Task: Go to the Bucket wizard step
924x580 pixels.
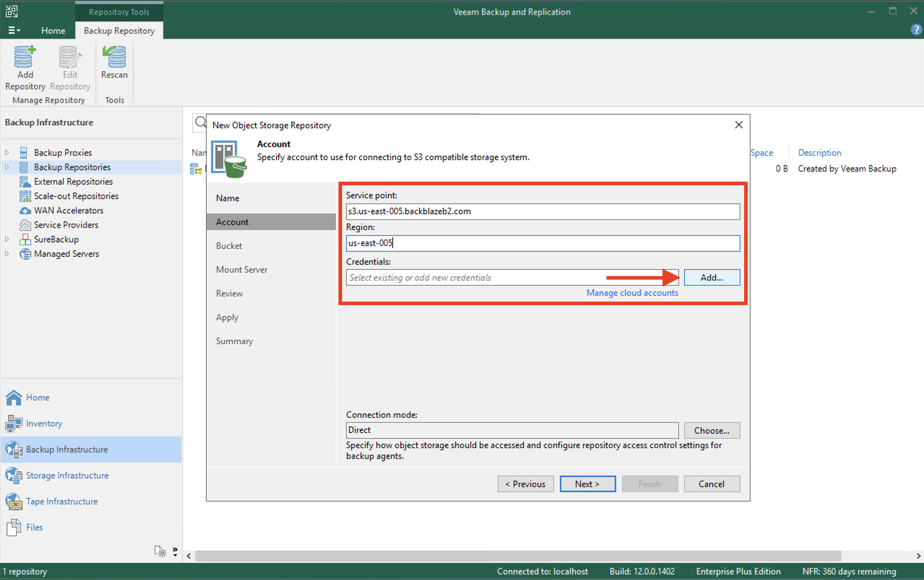Action: 229,246
